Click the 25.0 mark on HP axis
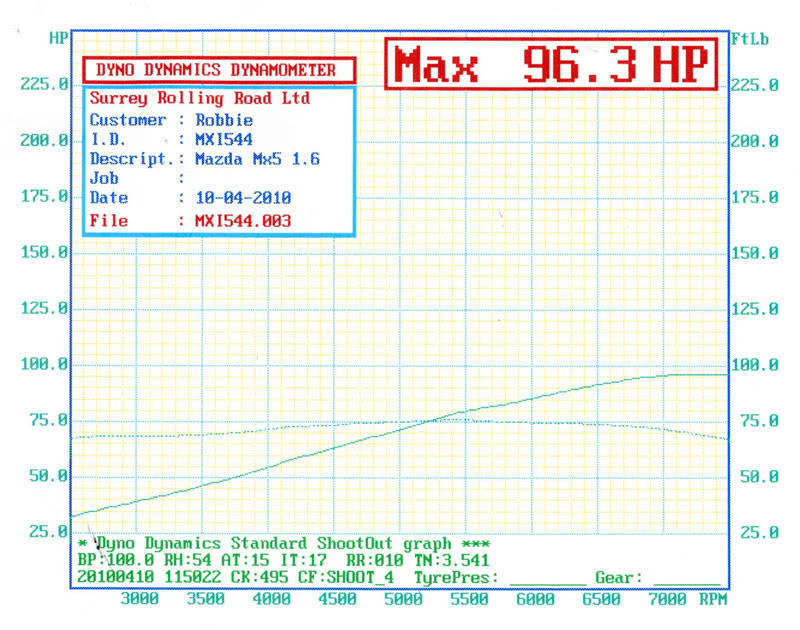 pyautogui.click(x=48, y=532)
